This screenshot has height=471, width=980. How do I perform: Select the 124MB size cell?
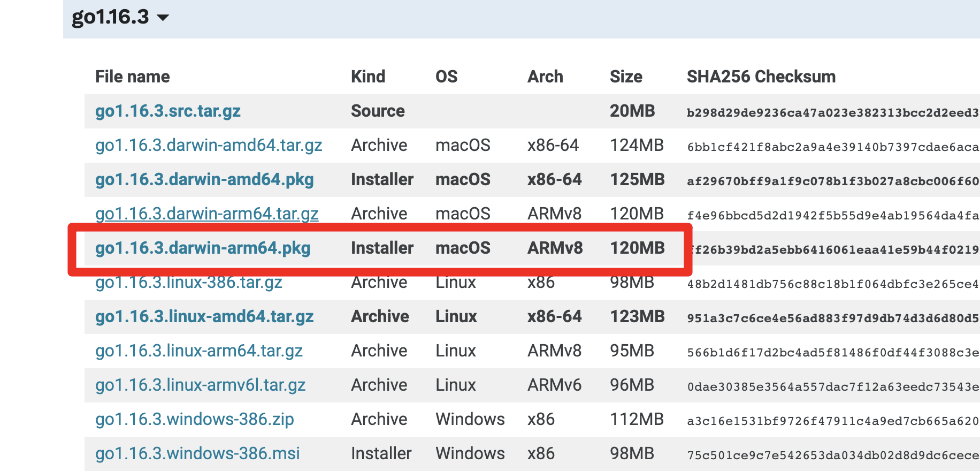(637, 145)
